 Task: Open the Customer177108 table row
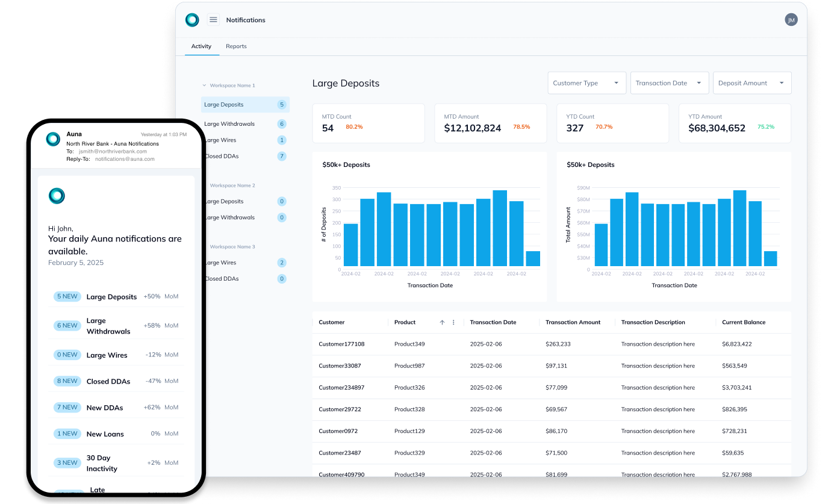[341, 344]
